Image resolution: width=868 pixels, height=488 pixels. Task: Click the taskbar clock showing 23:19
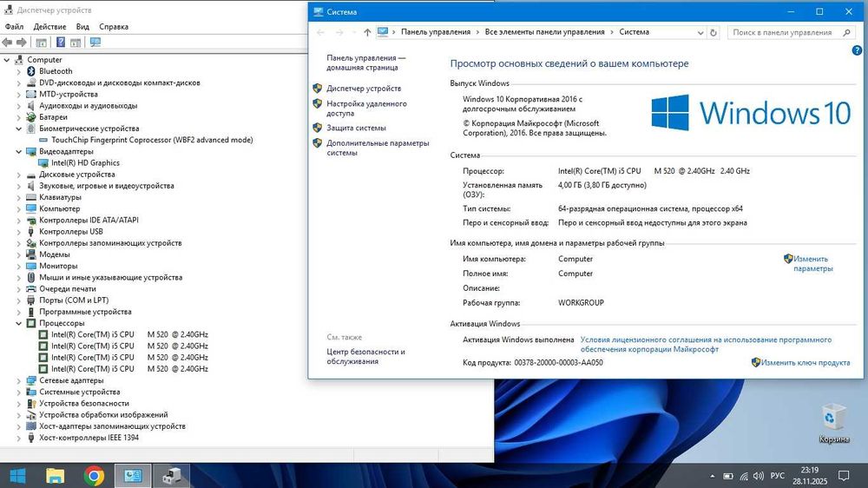pyautogui.click(x=809, y=476)
